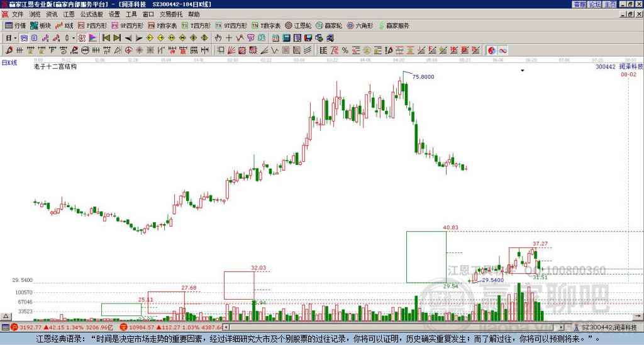Open the calculator icon
644x345 pixels.
pyautogui.click(x=286, y=38)
